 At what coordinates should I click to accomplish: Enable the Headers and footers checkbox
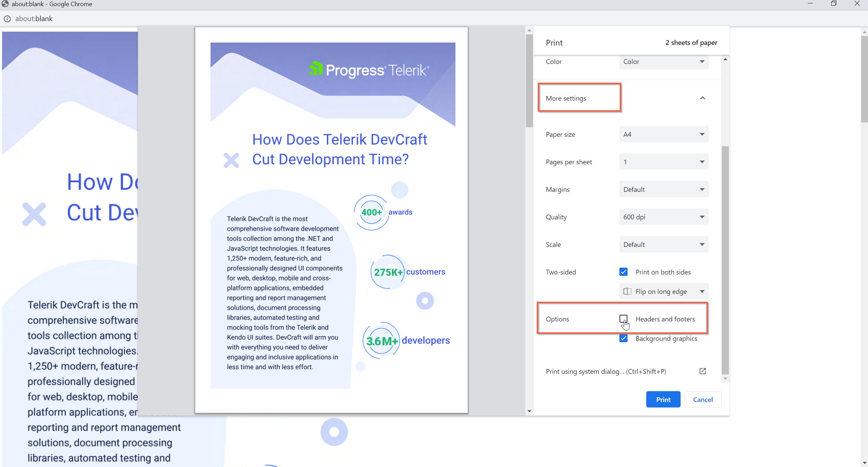(x=623, y=319)
